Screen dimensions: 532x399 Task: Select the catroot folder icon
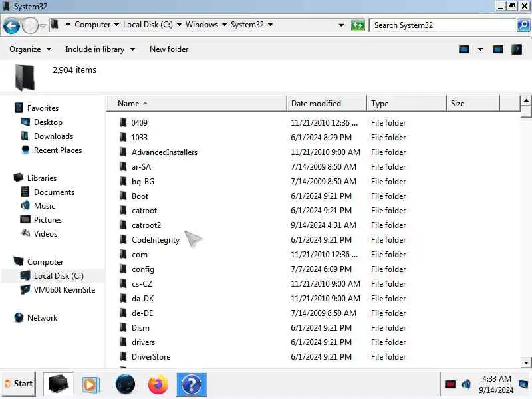coord(123,210)
